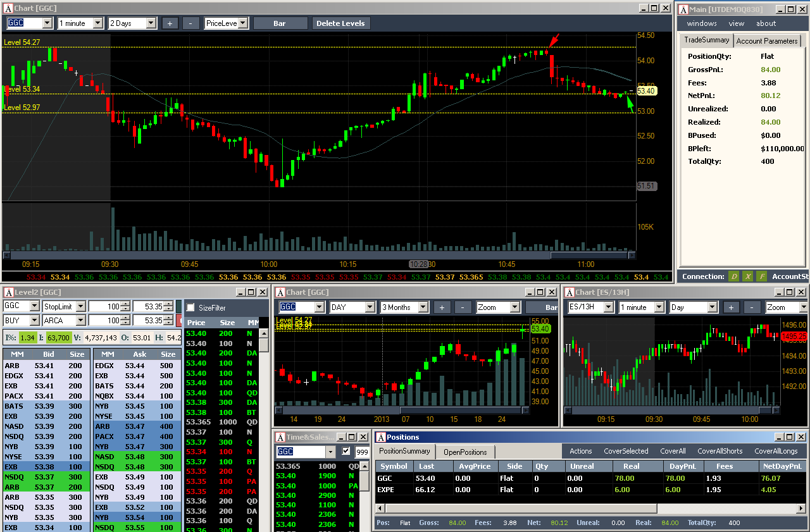This screenshot has height=532, width=810.
Task: Click the Symbol column header in Positions
Action: tap(394, 466)
